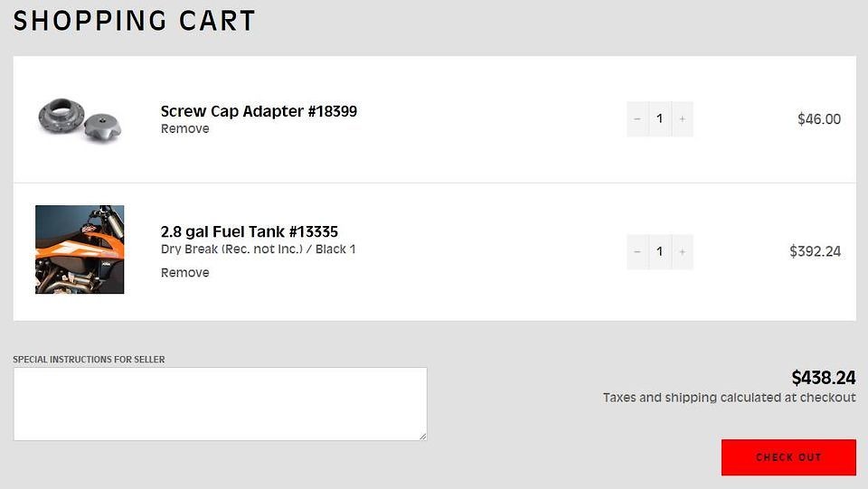The width and height of the screenshot is (868, 489).
Task: Open the Screw Cap Adapter product image
Action: 80,119
